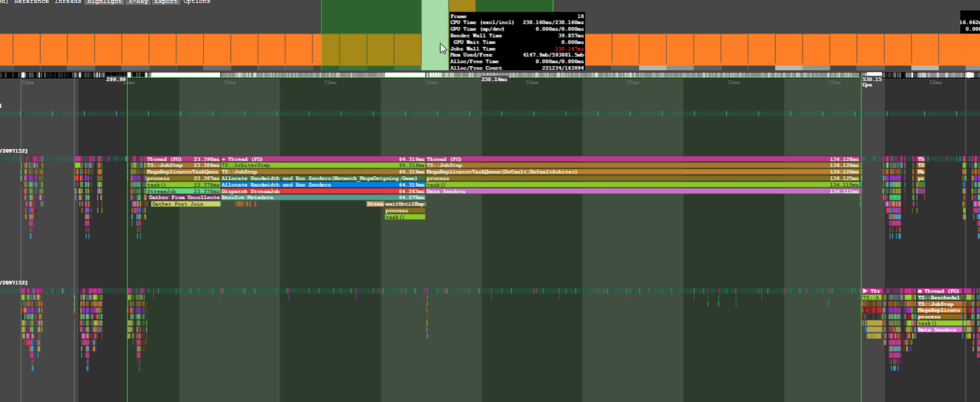Click the pink Data Senders 136.111ms bar
980x402 pixels.
[643, 191]
